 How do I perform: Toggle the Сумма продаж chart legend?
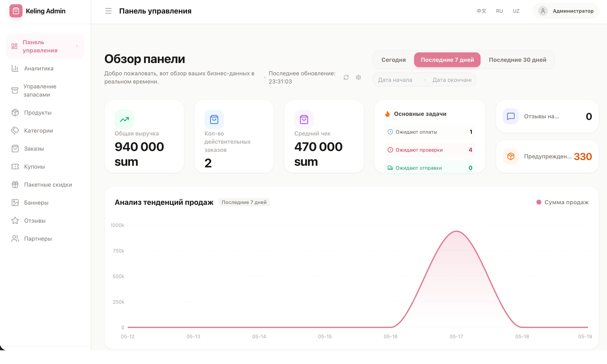tap(562, 202)
